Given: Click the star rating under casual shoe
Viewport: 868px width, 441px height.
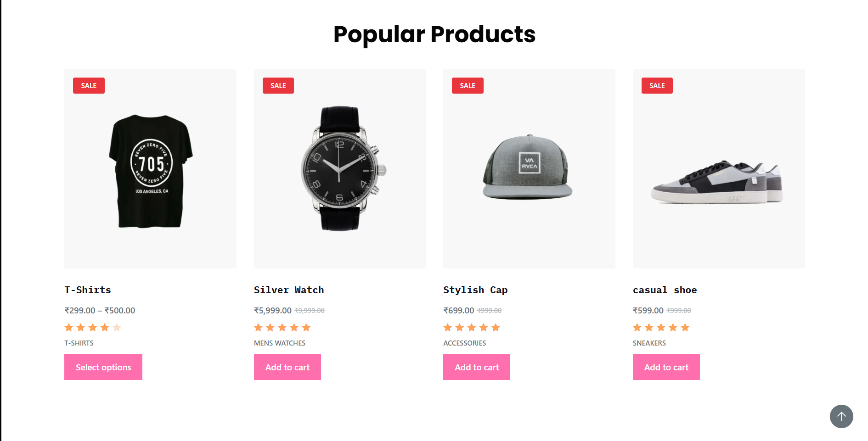Looking at the screenshot, I should point(661,328).
